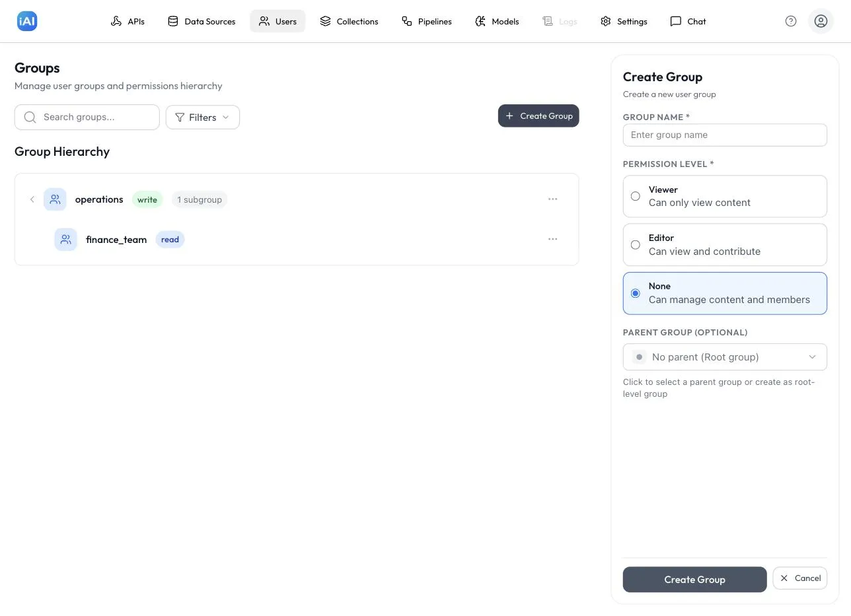Viewport: 851px width, 616px height.
Task: Cancel the Create Group form
Action: click(799, 578)
